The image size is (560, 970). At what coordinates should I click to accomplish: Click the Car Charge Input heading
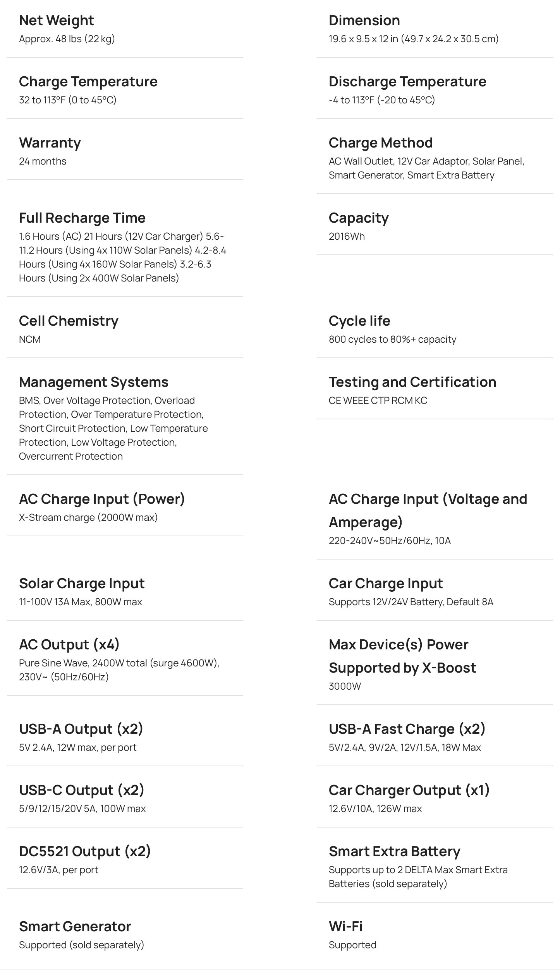pos(385,584)
